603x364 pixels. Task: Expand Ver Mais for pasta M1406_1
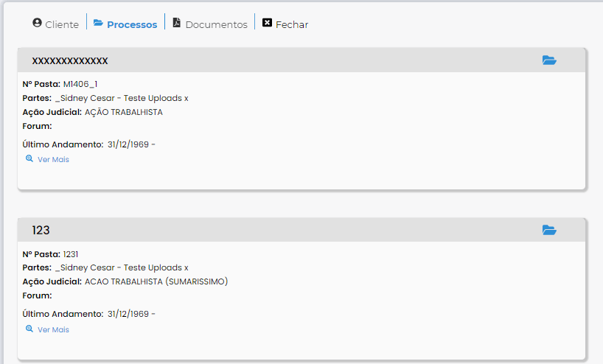[53, 160]
